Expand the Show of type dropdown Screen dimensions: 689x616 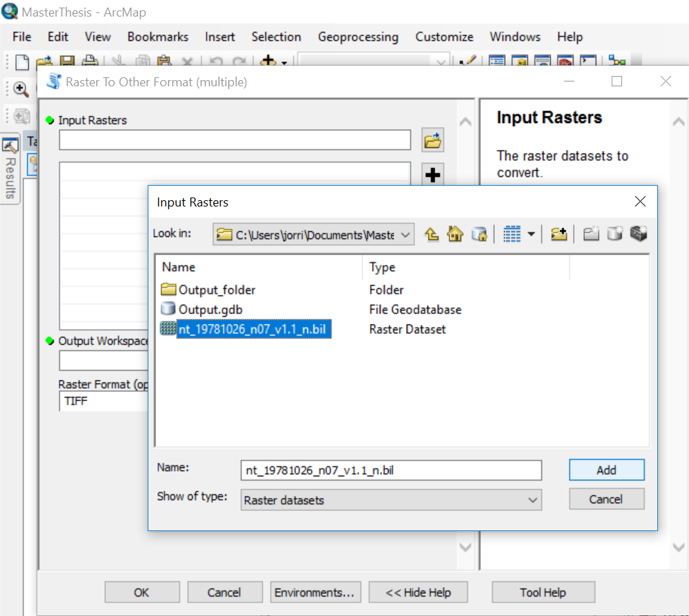[x=532, y=500]
